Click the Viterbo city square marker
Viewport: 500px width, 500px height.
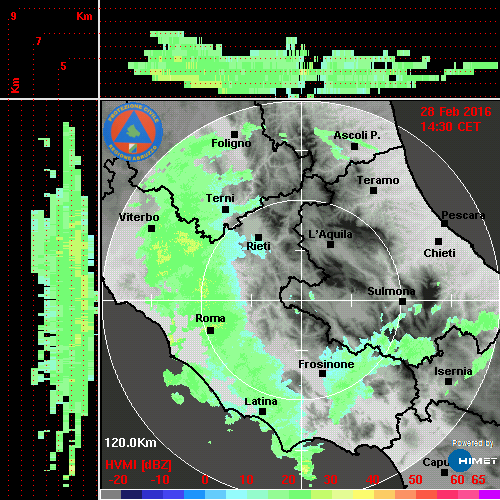pos(151,228)
